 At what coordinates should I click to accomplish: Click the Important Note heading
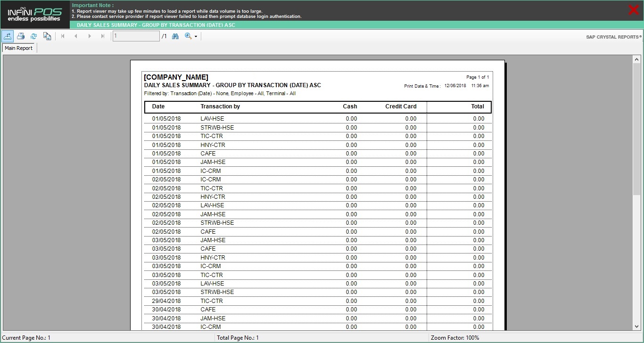tap(93, 5)
